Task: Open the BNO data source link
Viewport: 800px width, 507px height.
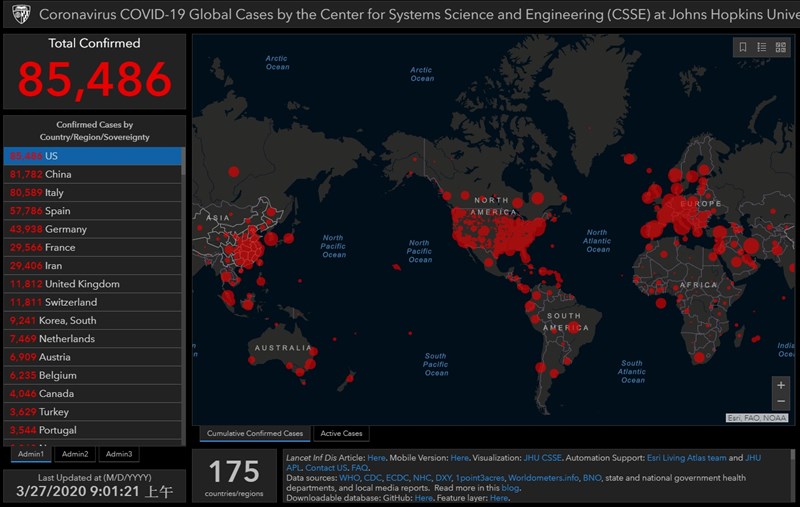Action: 592,478
